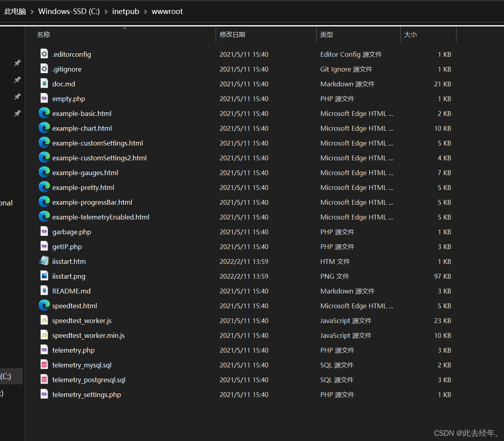Screen dimensions: 504x441
Task: Select the Edge icon for example-chart.html
Action: [44, 128]
